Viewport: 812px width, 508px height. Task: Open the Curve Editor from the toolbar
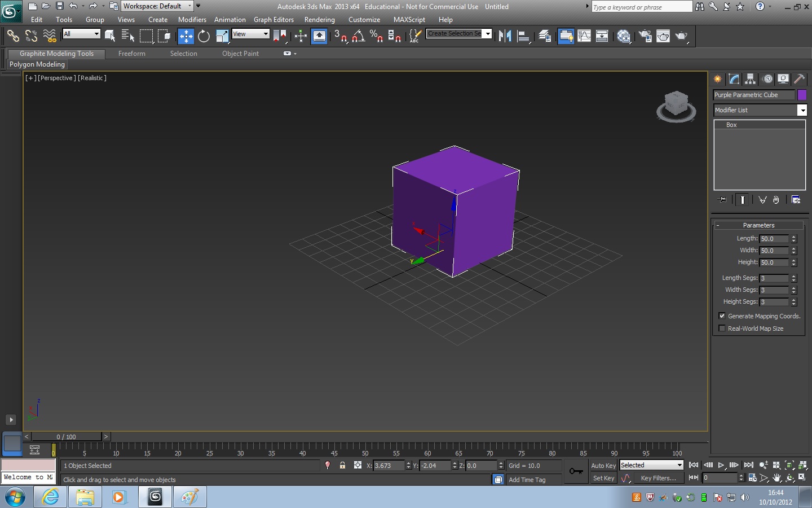click(x=584, y=37)
